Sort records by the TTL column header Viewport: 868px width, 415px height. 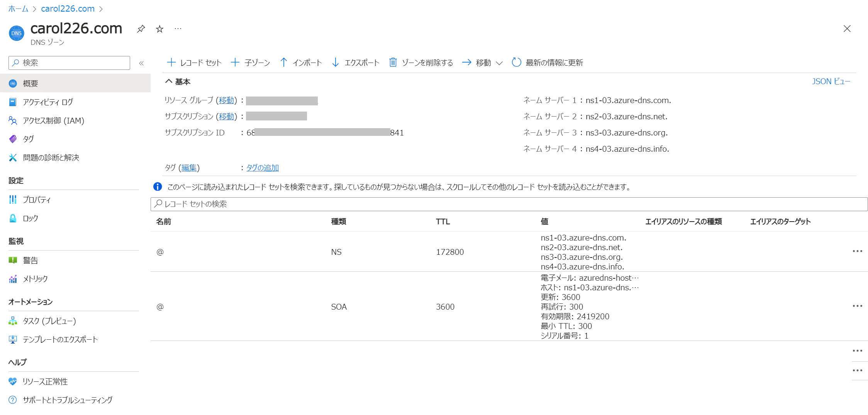443,222
